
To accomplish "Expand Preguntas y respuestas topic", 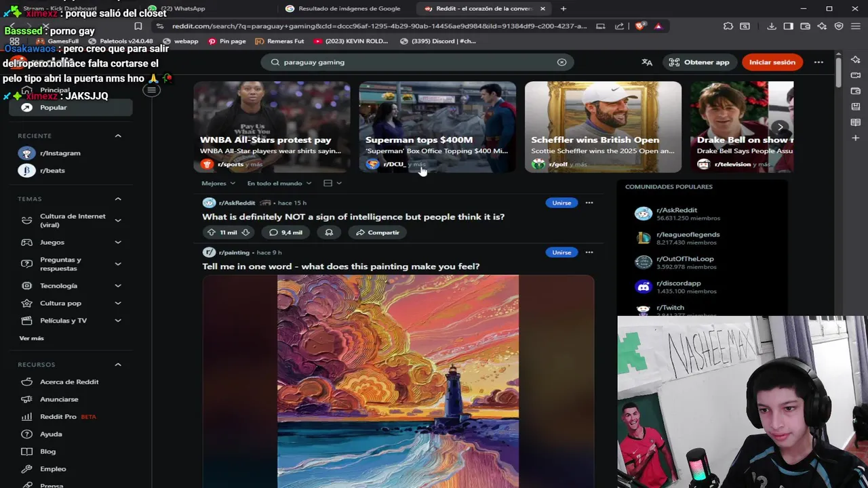I will (x=118, y=264).
